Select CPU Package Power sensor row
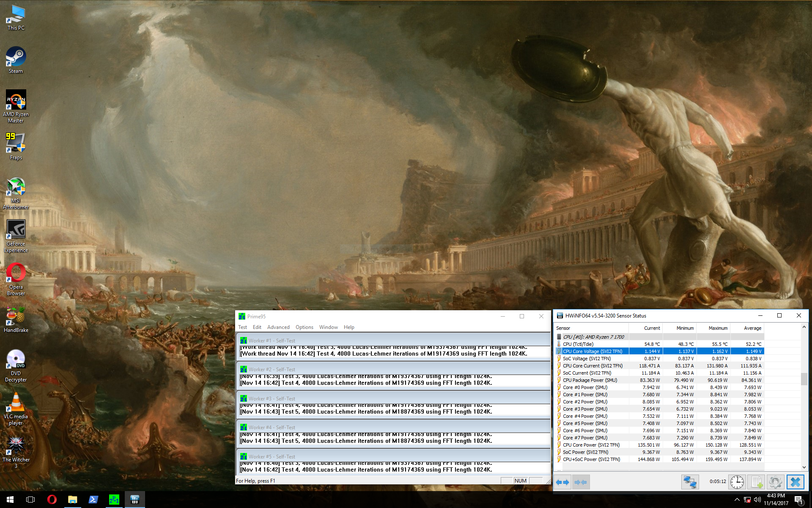Screen dimensions: 812x508 coord(590,380)
